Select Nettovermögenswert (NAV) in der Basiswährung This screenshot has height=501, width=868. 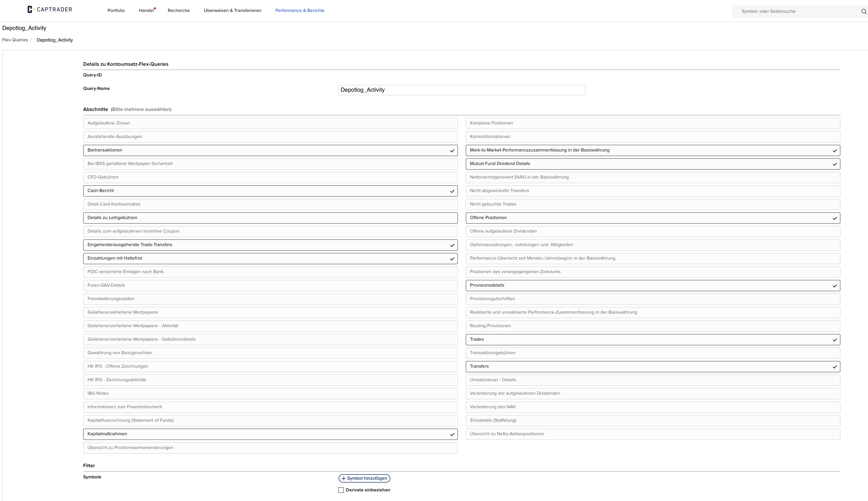653,177
